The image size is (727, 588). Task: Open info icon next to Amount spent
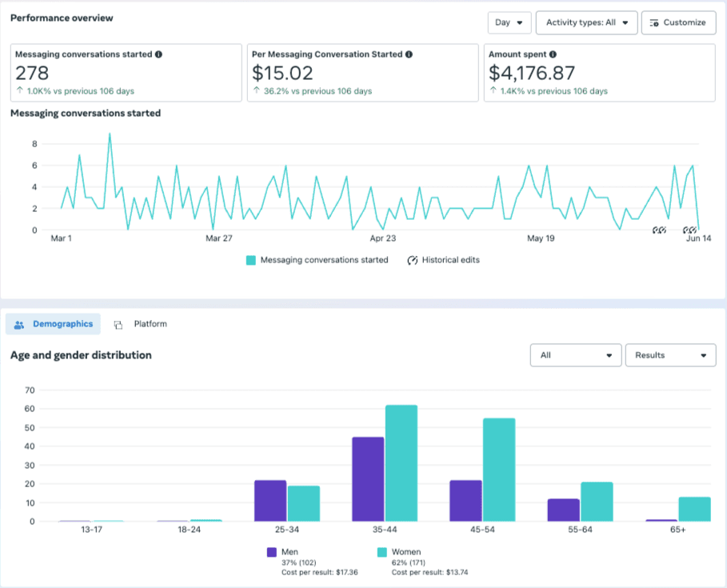(x=553, y=54)
